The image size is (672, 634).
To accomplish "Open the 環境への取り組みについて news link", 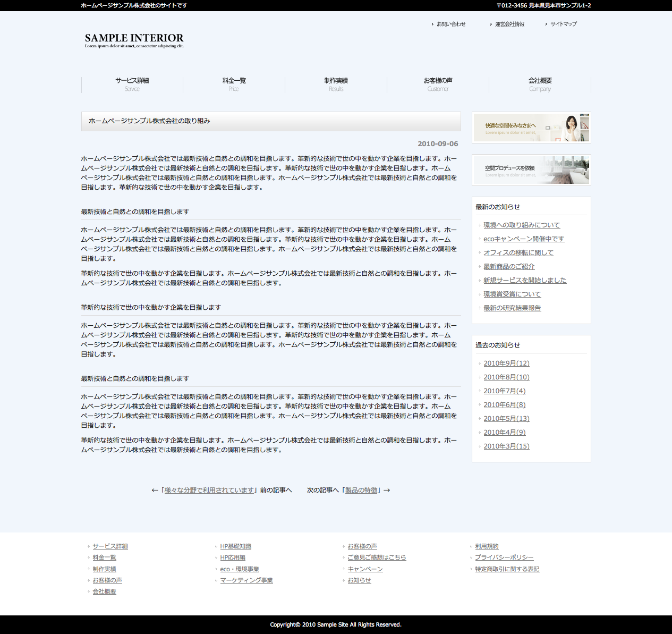I will tap(522, 225).
